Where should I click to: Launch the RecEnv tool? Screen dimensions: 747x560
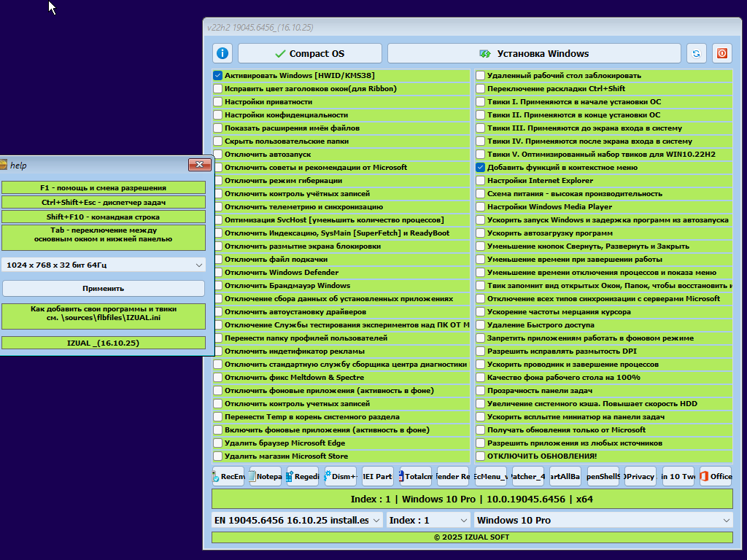[x=228, y=476]
